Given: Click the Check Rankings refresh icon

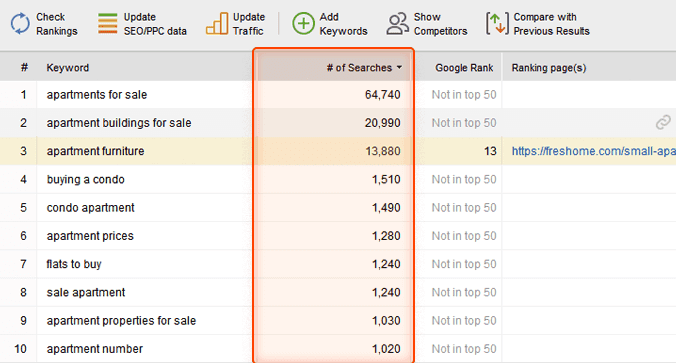Looking at the screenshot, I should pyautogui.click(x=20, y=24).
